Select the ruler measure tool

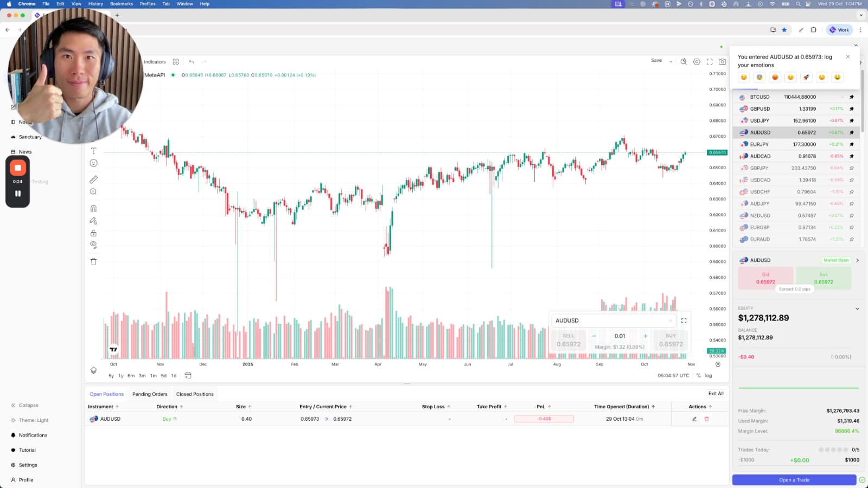[93, 179]
